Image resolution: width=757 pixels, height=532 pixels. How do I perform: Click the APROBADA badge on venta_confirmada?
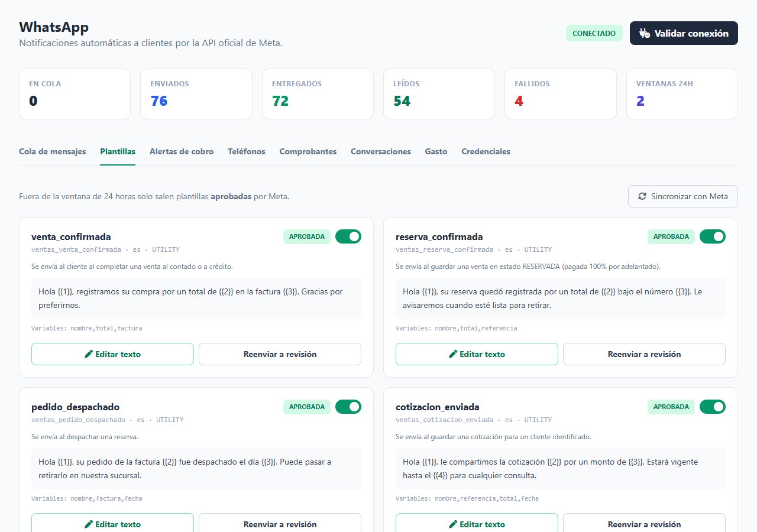(307, 236)
